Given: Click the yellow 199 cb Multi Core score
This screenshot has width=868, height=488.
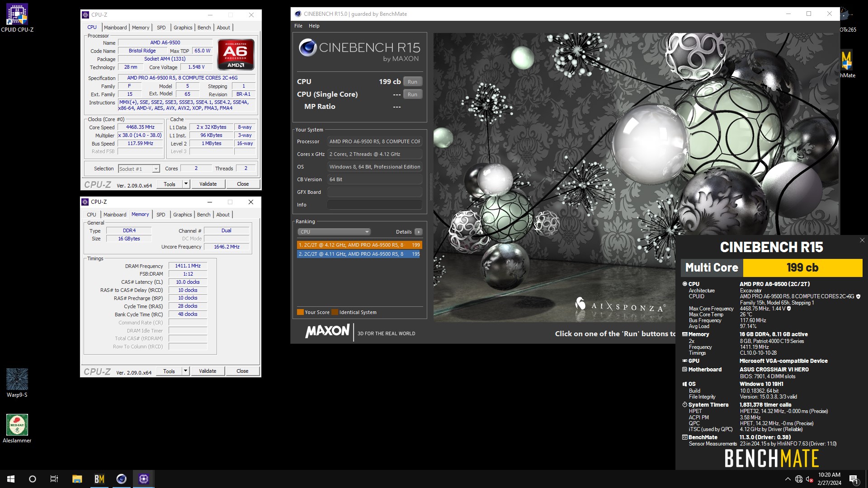Looking at the screenshot, I should 802,268.
